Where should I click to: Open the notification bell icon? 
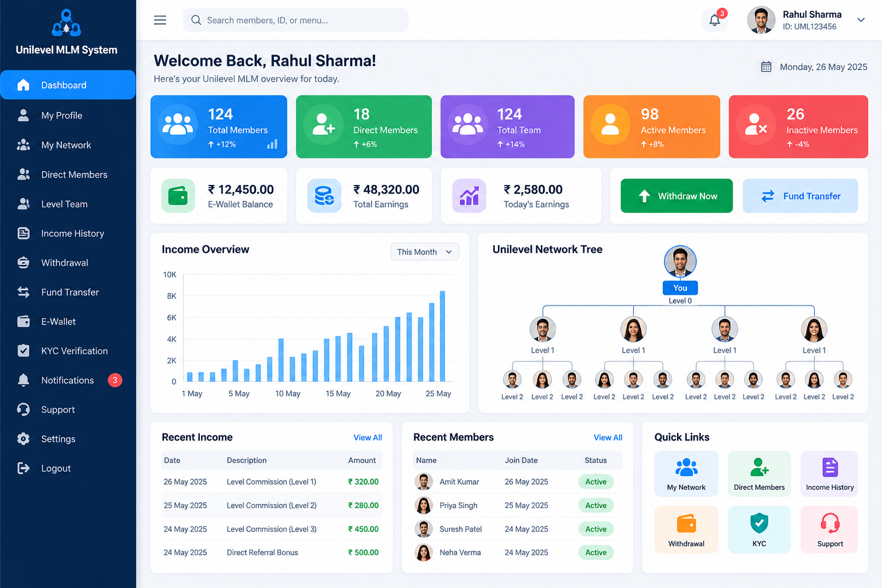click(714, 20)
